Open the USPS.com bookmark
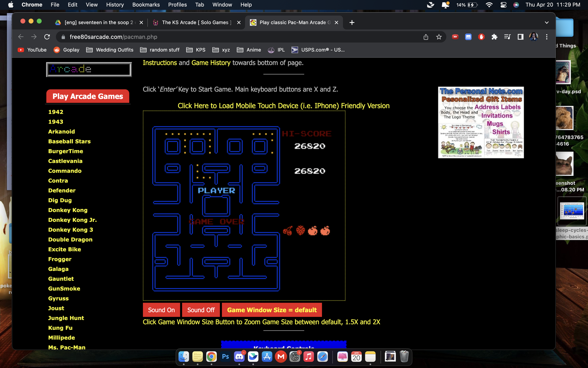Viewport: 588px width, 368px height. (x=318, y=50)
